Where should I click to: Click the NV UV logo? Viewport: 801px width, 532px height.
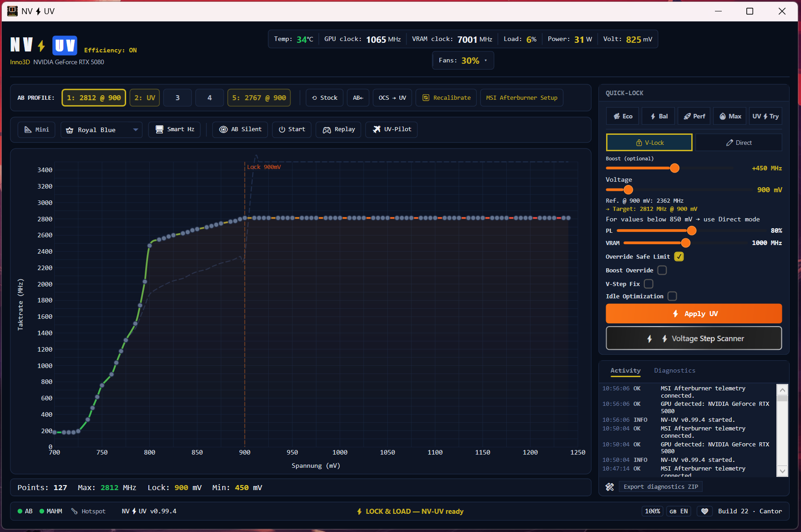[44, 45]
